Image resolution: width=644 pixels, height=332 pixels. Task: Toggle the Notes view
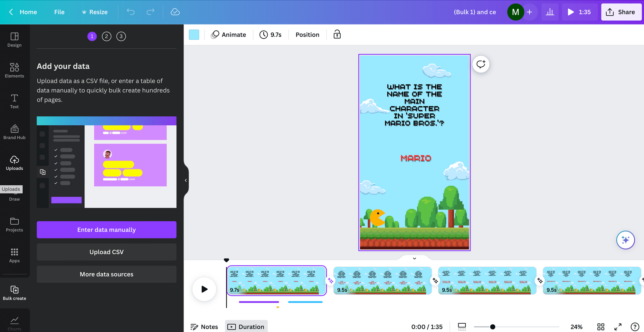204,327
